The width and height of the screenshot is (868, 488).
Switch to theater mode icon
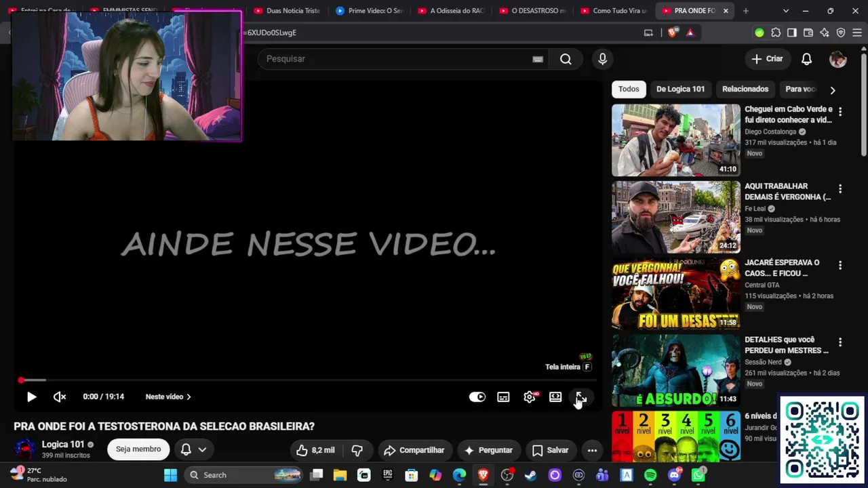[555, 397]
